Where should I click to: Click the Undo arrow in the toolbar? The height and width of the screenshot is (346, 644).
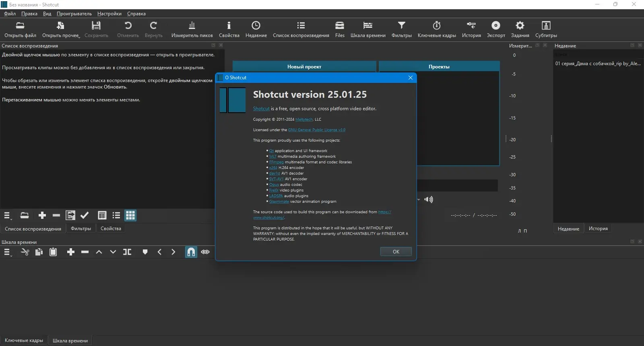128,26
